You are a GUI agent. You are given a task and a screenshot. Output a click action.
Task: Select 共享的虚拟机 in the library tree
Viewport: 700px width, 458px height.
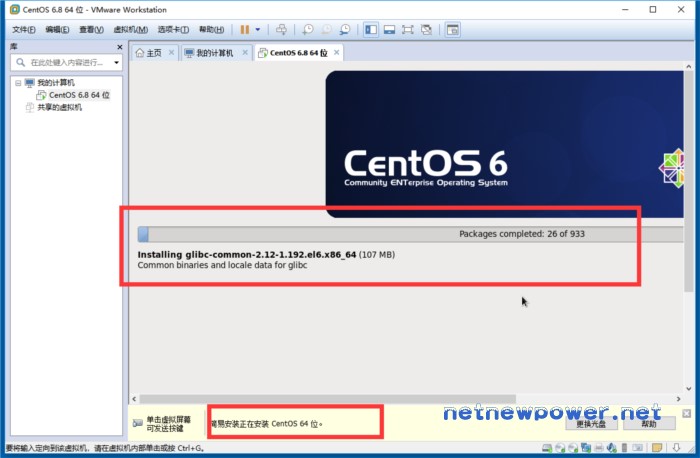coord(59,107)
